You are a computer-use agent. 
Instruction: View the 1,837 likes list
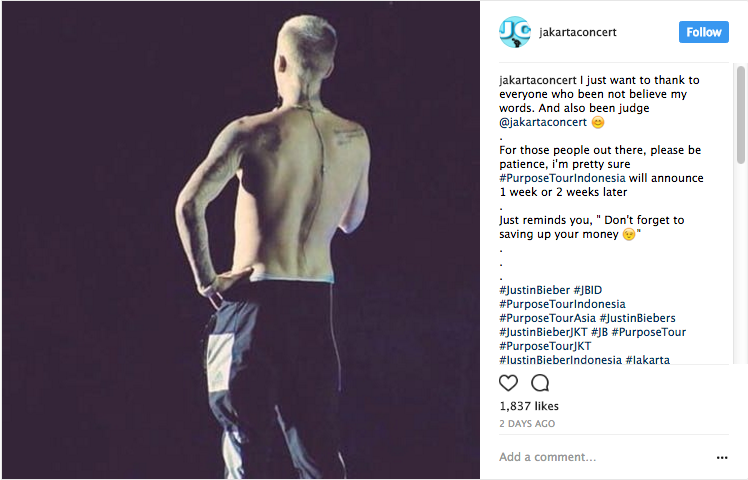click(529, 406)
